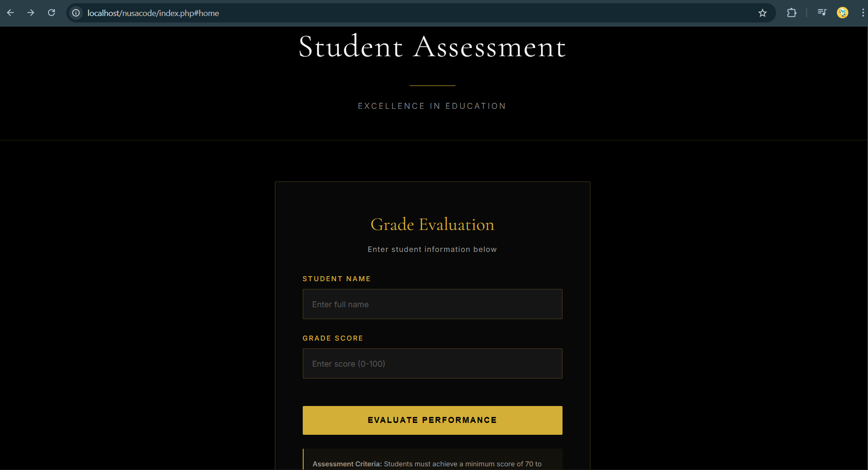Open the Chrome three-dot menu
This screenshot has height=470, width=868.
863,13
